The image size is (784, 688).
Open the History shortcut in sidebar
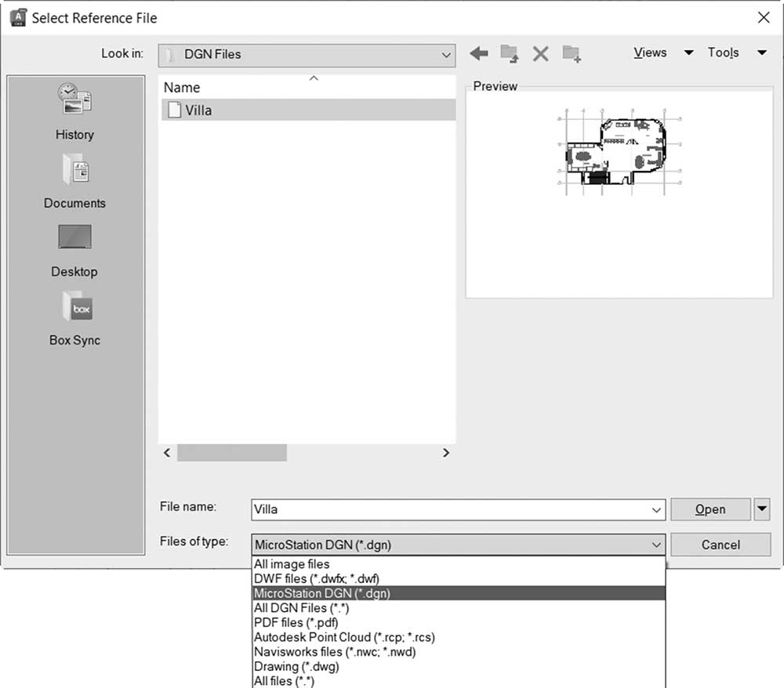(74, 112)
